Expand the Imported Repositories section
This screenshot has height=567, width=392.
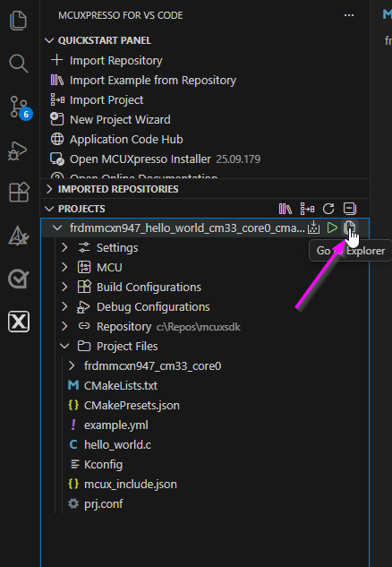click(49, 189)
